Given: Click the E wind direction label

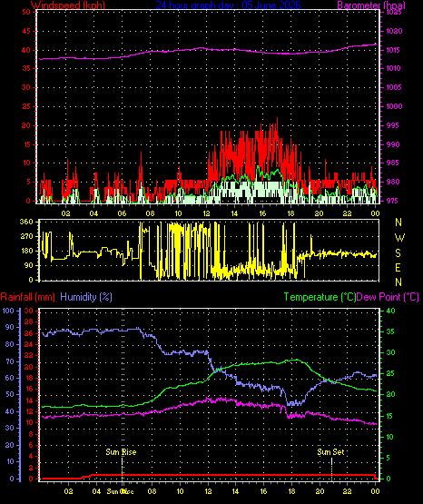Looking at the screenshot, I should coord(398,267).
